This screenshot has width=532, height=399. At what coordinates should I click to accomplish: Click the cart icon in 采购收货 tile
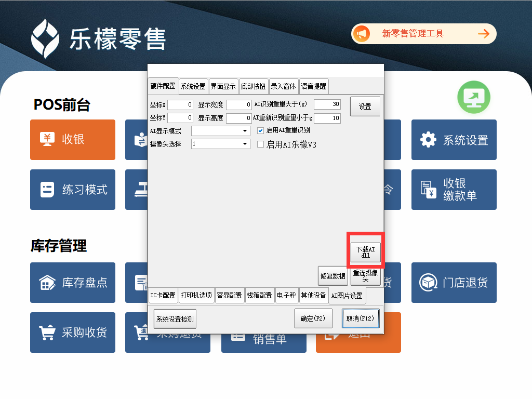47,332
